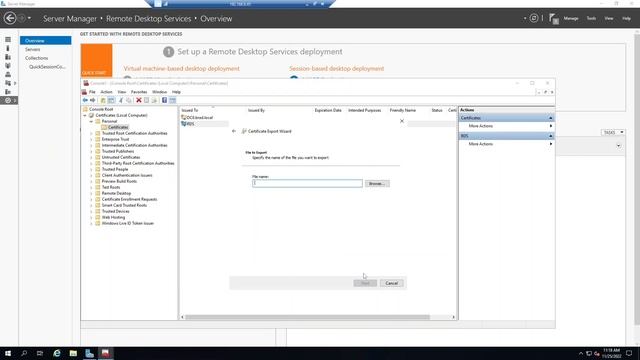Select the Remote Desktop Services icon in strip

[x=8, y=100]
